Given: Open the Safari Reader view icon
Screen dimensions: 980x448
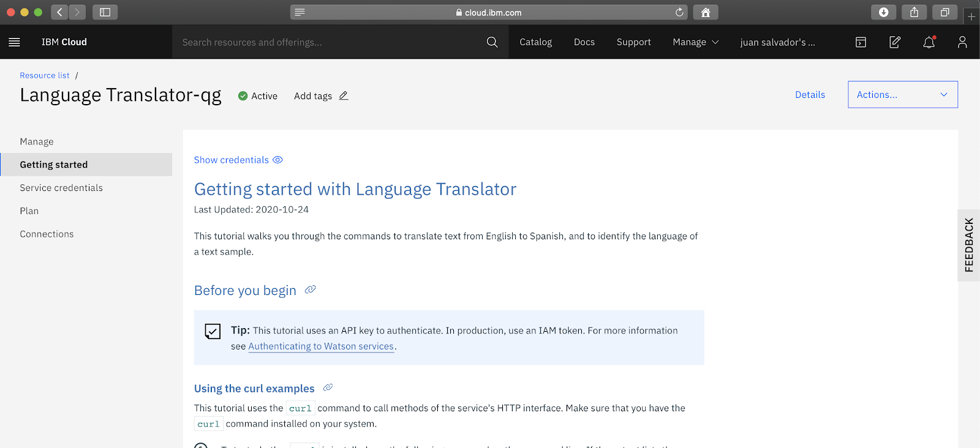Looking at the screenshot, I should click(300, 12).
